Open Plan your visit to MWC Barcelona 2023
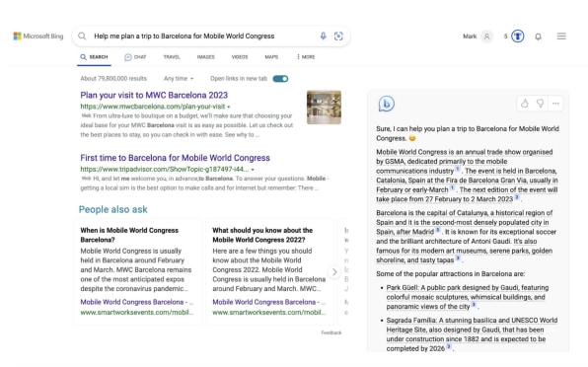 tap(154, 96)
